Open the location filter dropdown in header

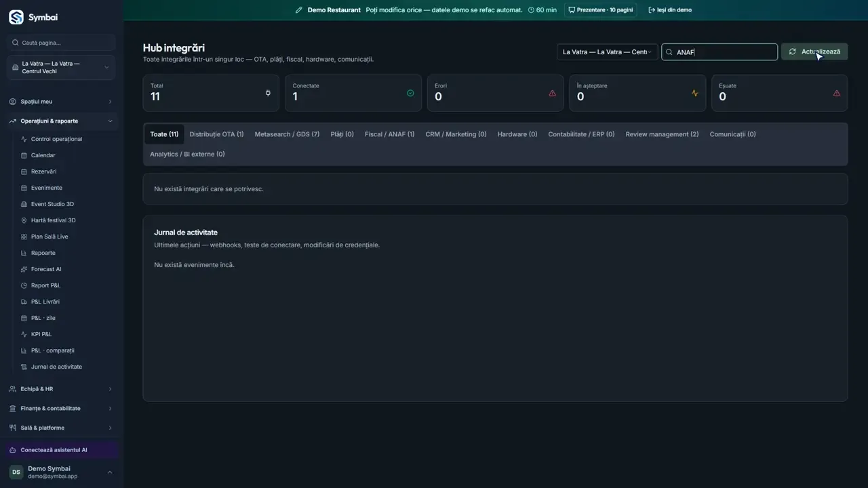tap(607, 52)
